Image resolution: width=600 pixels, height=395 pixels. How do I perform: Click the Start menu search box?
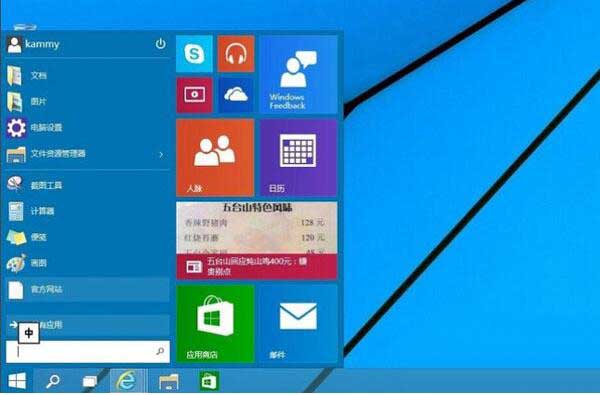pyautogui.click(x=88, y=352)
